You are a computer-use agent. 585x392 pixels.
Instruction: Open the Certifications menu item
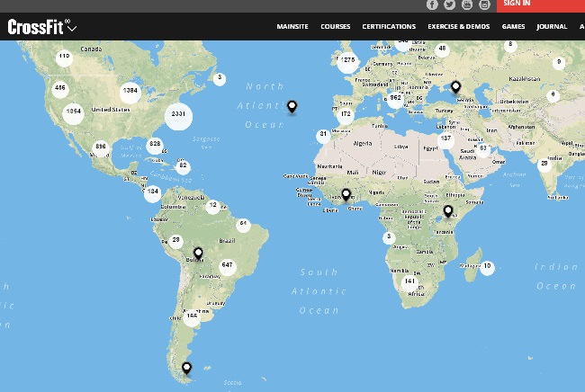(389, 27)
